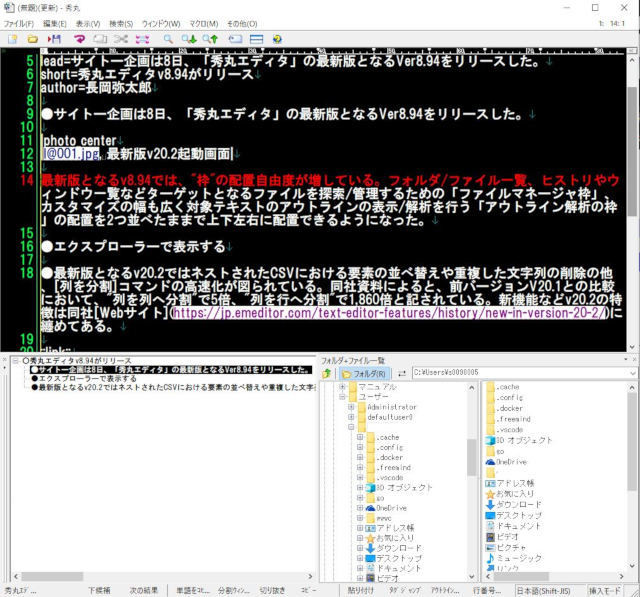640x597 pixels.
Task: Click the pink Undo arrow toolbar icon
Action: pyautogui.click(x=79, y=39)
